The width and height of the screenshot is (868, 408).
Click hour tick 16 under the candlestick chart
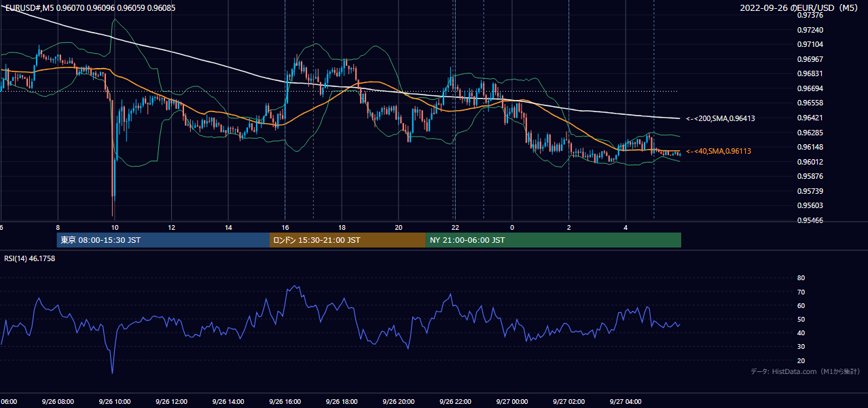285,227
